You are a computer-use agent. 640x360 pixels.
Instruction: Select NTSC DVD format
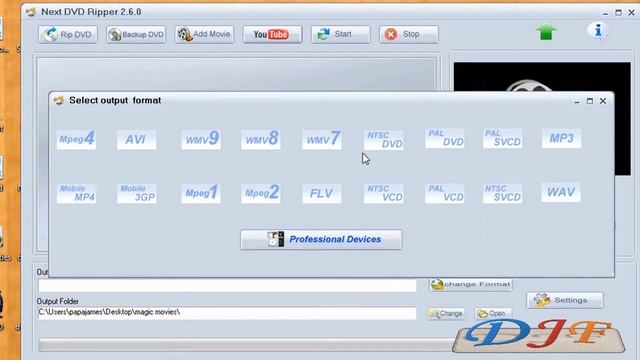click(x=384, y=140)
